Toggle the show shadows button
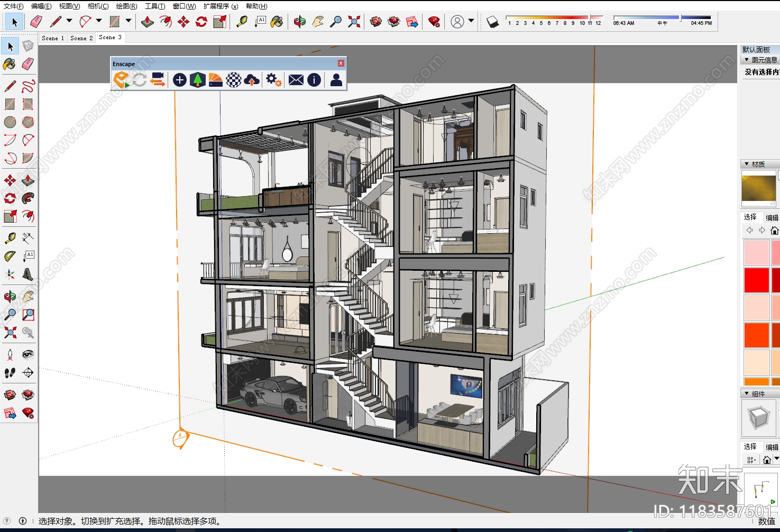Image resolution: width=780 pixels, height=532 pixels. pos(492,22)
